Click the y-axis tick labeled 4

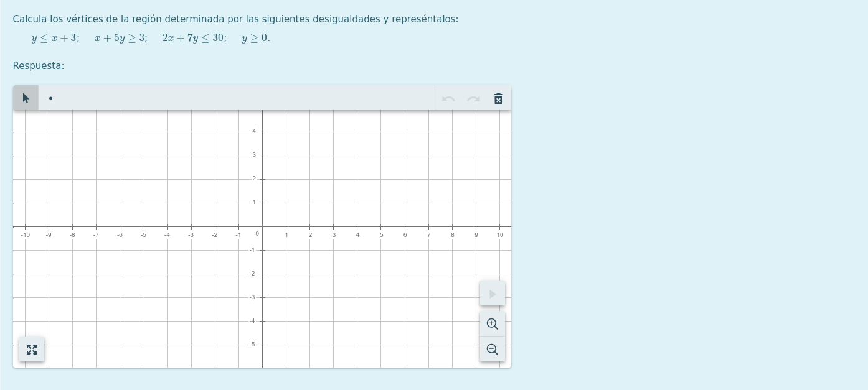tap(262, 132)
